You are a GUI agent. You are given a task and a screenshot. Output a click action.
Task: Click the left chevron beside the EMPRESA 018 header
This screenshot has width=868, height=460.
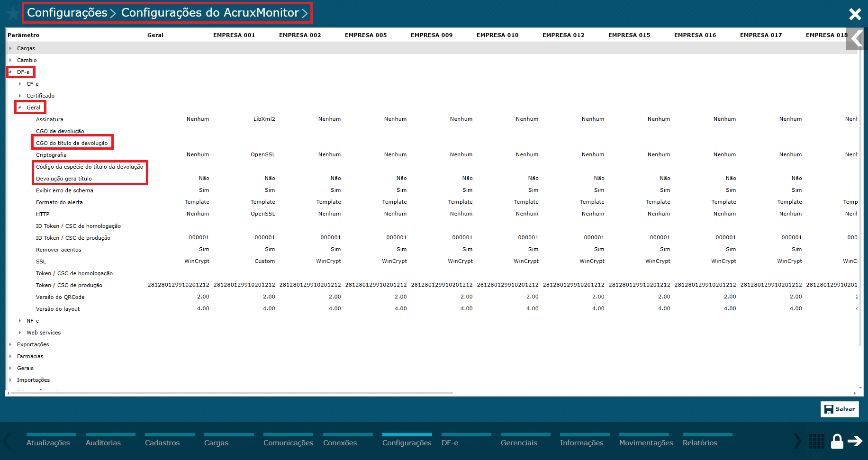856,39
